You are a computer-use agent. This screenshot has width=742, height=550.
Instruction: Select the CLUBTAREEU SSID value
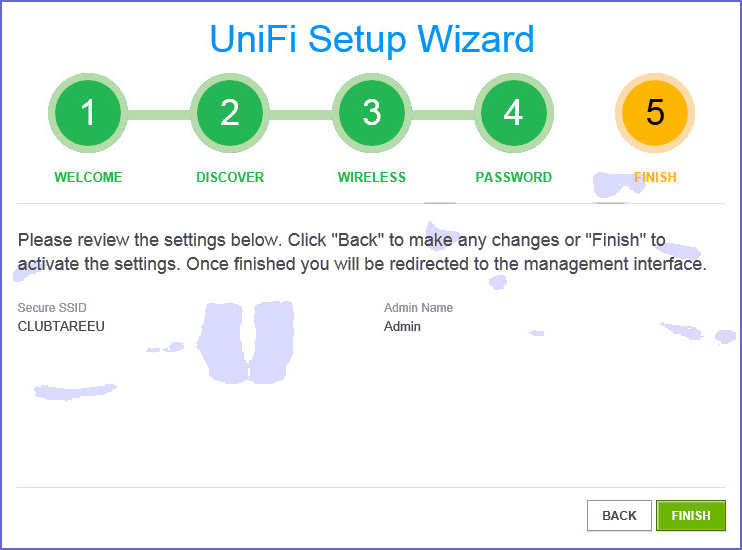tap(61, 326)
